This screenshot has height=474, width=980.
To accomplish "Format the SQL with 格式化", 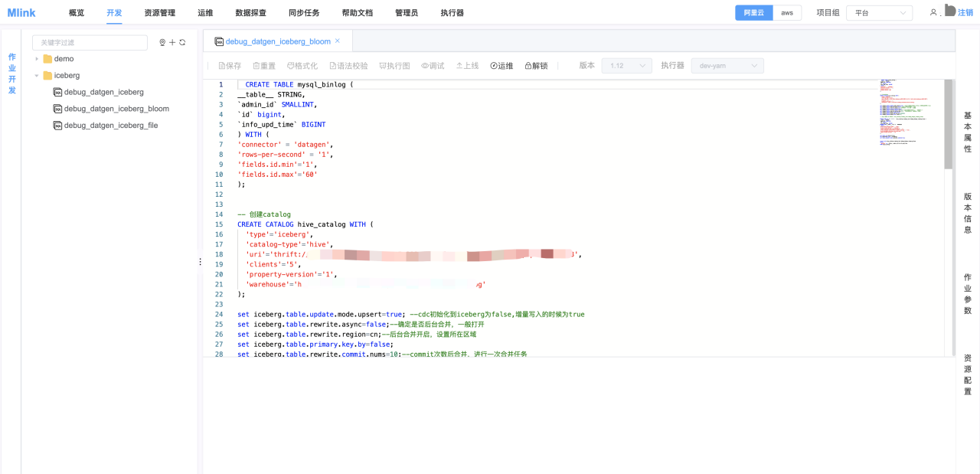I will (x=302, y=66).
